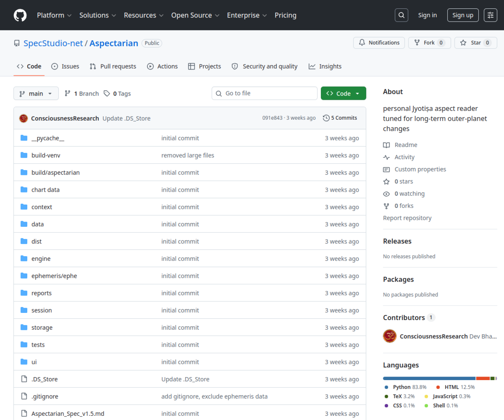
Task: Open the Pricing page
Action: (285, 15)
